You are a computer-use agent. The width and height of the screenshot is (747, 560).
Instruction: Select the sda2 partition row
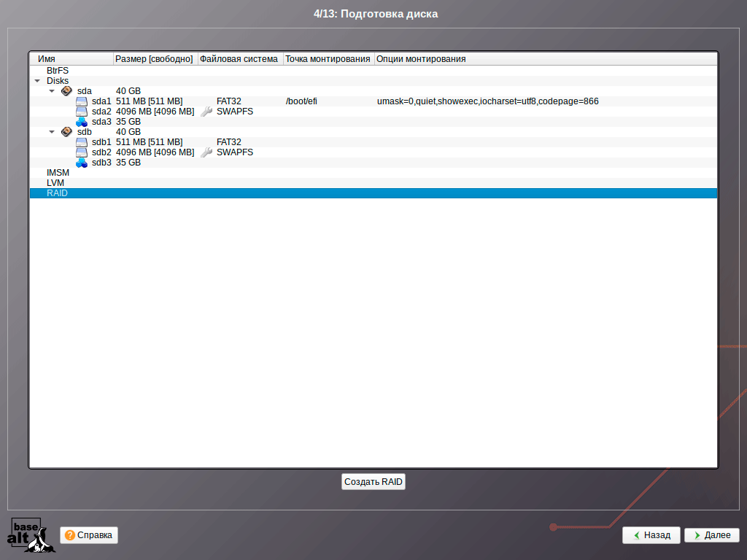373,112
